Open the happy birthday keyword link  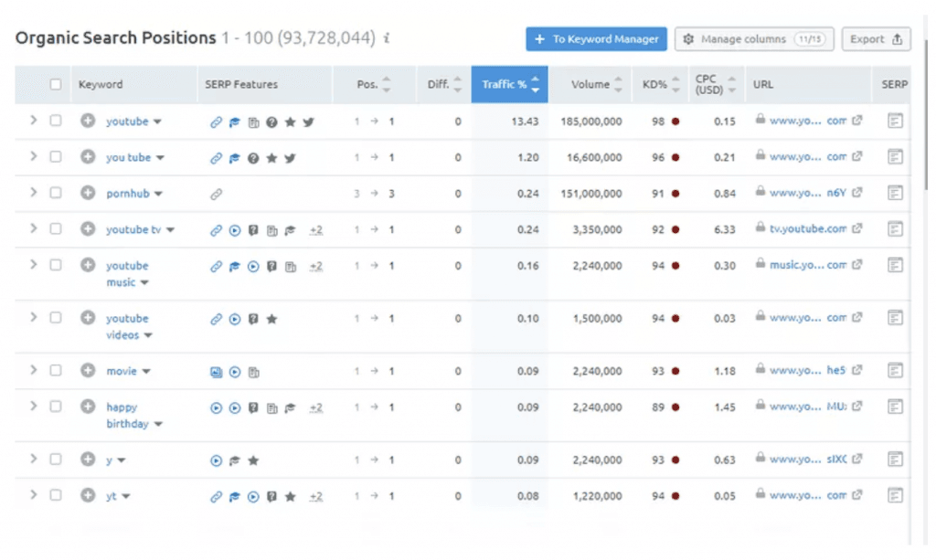[x=127, y=415]
